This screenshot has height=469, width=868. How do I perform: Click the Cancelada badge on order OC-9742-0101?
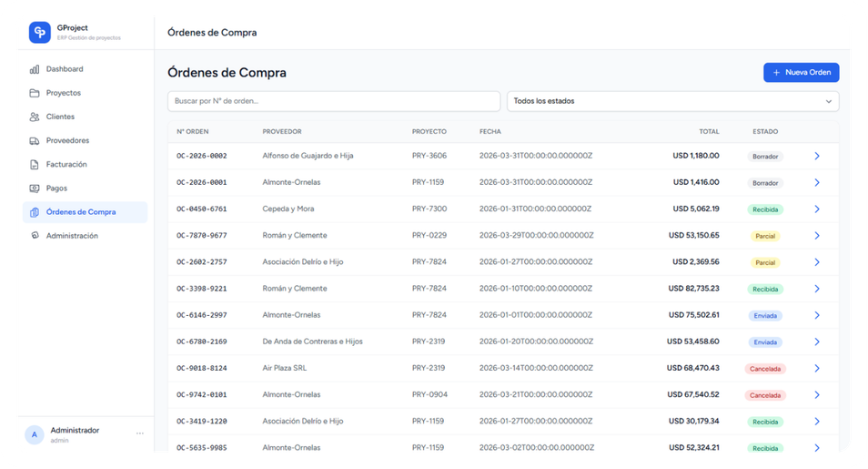(764, 395)
